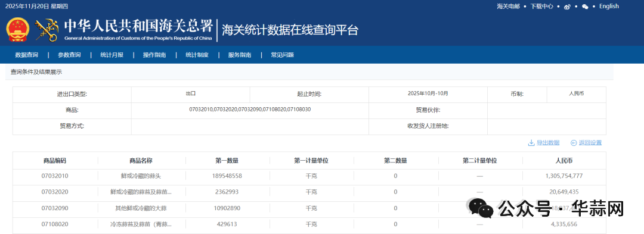This screenshot has width=644, height=234.
Task: Select quantity value 2362993
Action: click(x=227, y=192)
